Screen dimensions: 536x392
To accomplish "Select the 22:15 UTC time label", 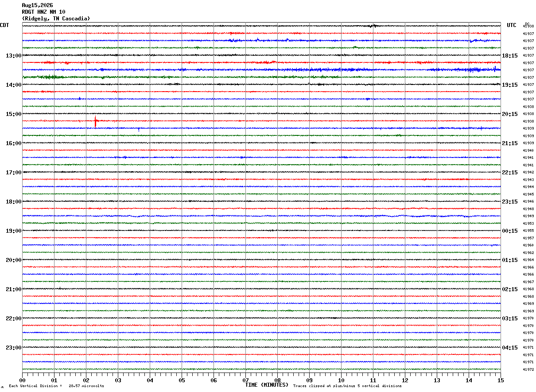I will tap(510, 173).
